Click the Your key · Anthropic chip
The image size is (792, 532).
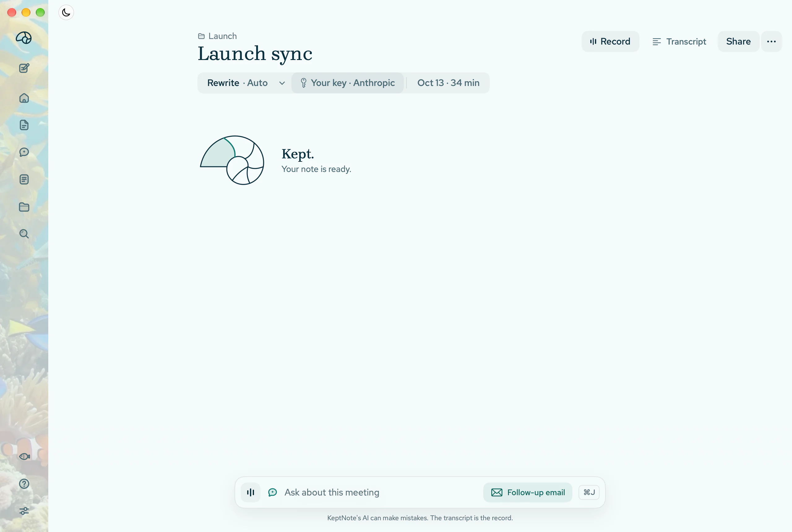pyautogui.click(x=347, y=83)
